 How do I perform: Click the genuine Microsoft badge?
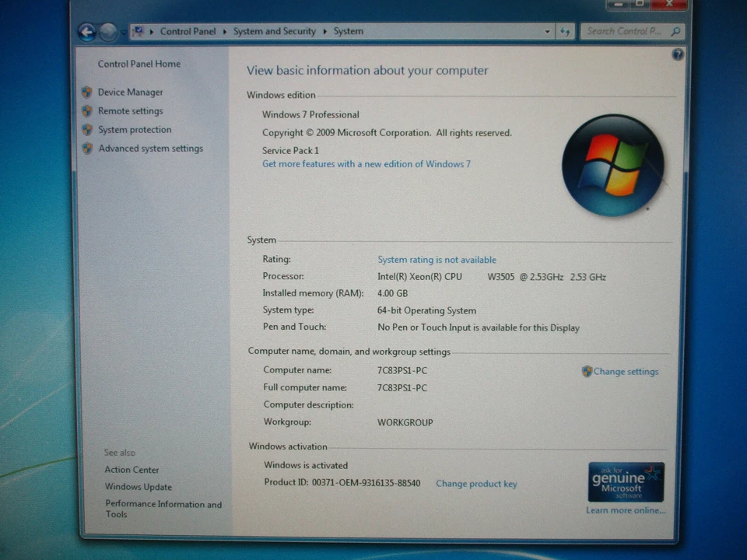tap(626, 480)
